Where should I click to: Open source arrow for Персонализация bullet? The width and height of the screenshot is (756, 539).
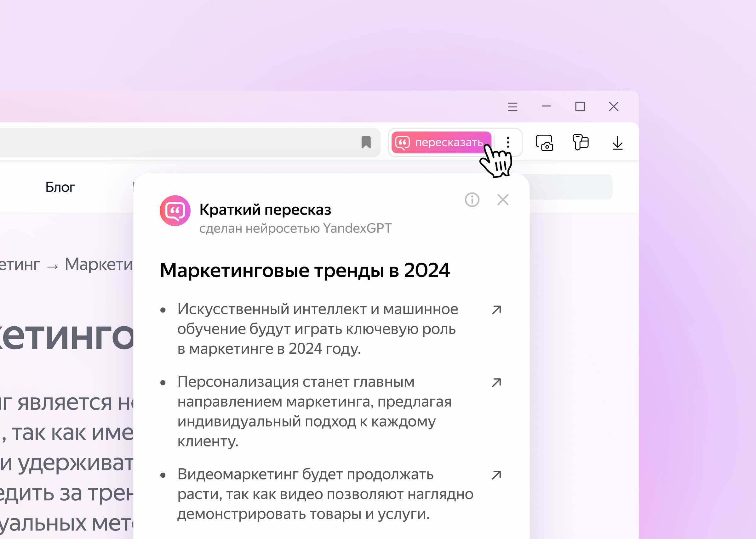pos(496,383)
